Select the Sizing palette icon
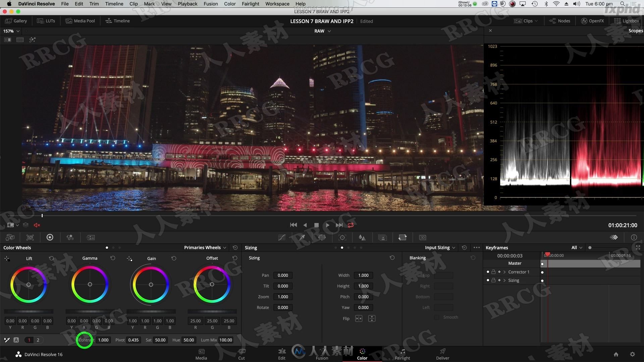Viewport: 644px width, 362px height. tap(402, 237)
